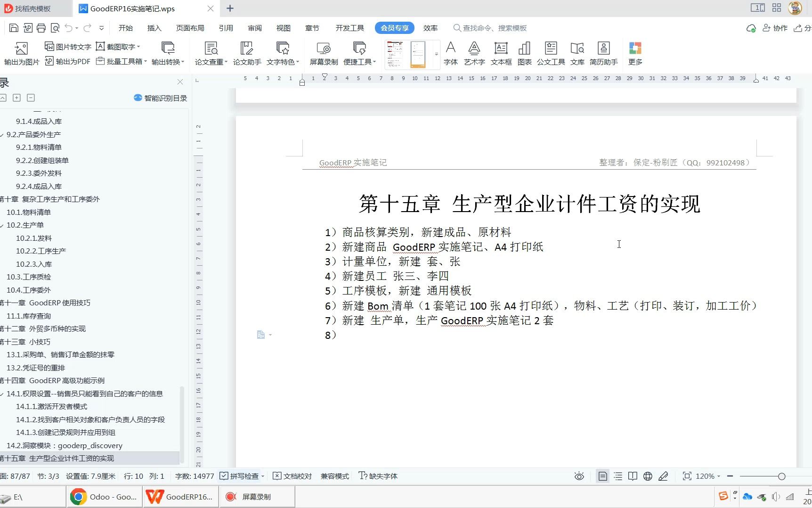Click the Undo arrow
The height and width of the screenshot is (508, 812).
coord(69,28)
